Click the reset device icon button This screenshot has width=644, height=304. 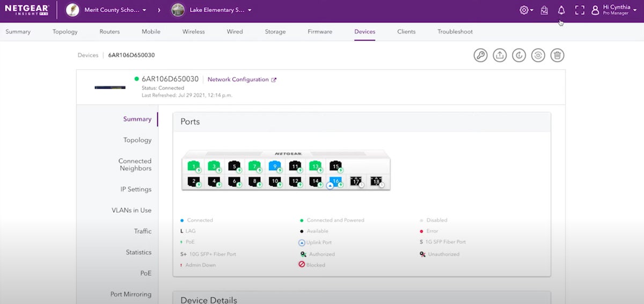click(538, 55)
